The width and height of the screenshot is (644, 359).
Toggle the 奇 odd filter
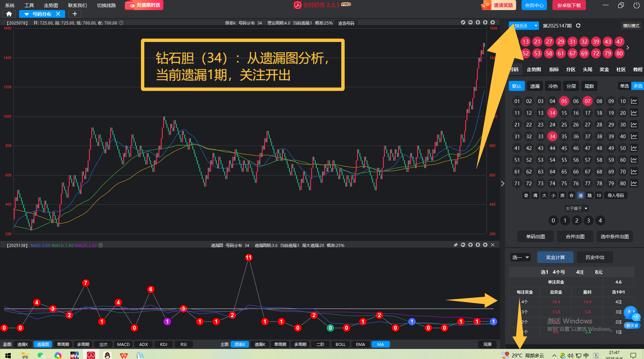click(x=526, y=195)
